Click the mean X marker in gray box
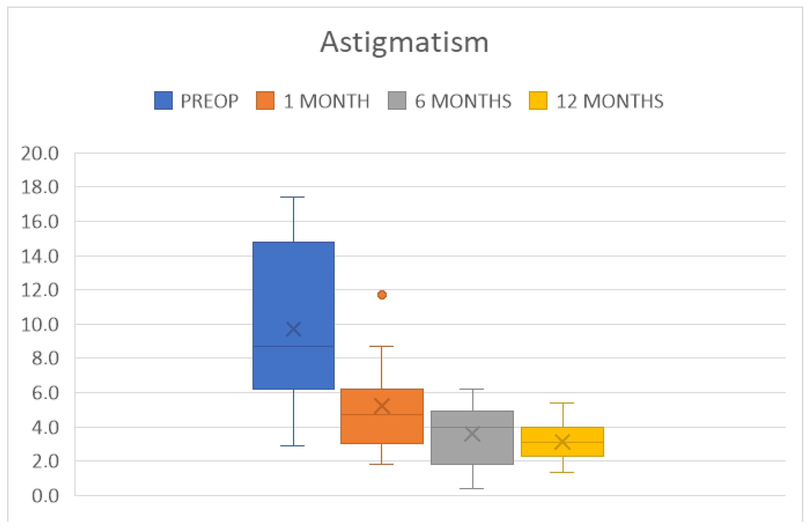 click(472, 434)
